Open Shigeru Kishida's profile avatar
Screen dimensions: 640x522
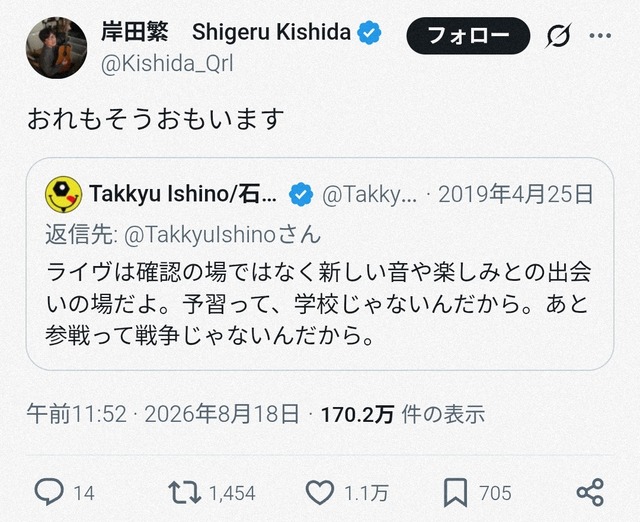tap(56, 47)
